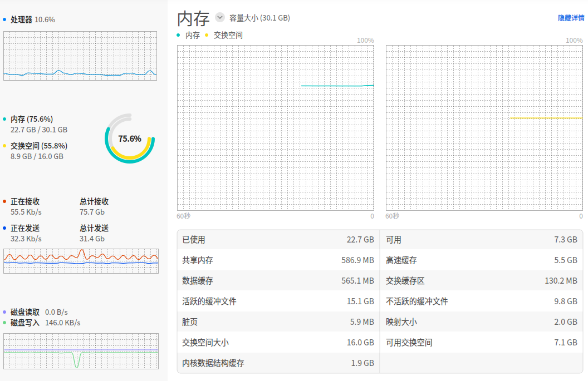The image size is (588, 381).
Task: Click the blue dot beside 正在发送
Action: point(4,228)
